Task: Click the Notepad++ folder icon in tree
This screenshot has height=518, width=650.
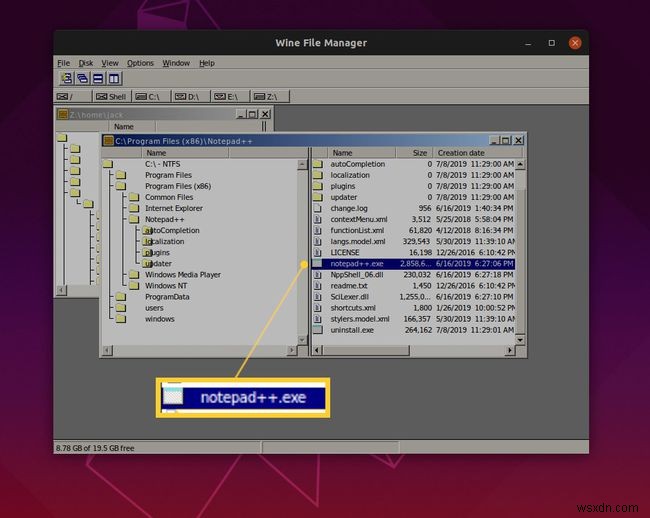Action: pyautogui.click(x=134, y=219)
